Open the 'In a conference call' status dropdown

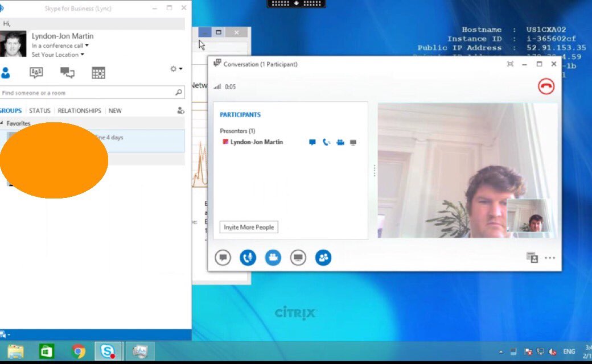[x=60, y=45]
